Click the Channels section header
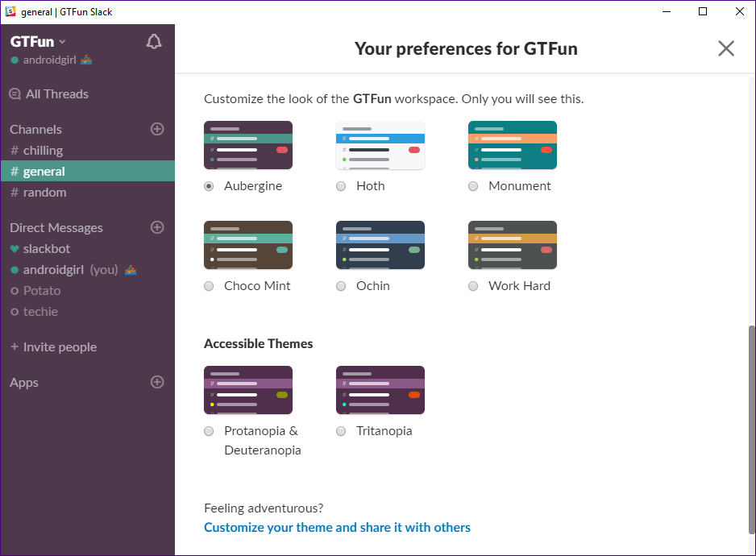Screen dimensions: 756x556 tap(35, 129)
